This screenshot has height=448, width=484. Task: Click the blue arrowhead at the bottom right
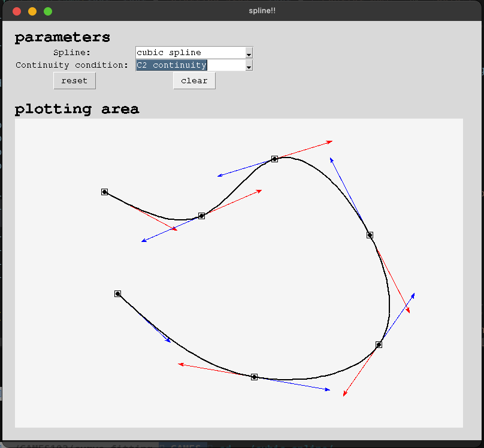click(x=328, y=390)
